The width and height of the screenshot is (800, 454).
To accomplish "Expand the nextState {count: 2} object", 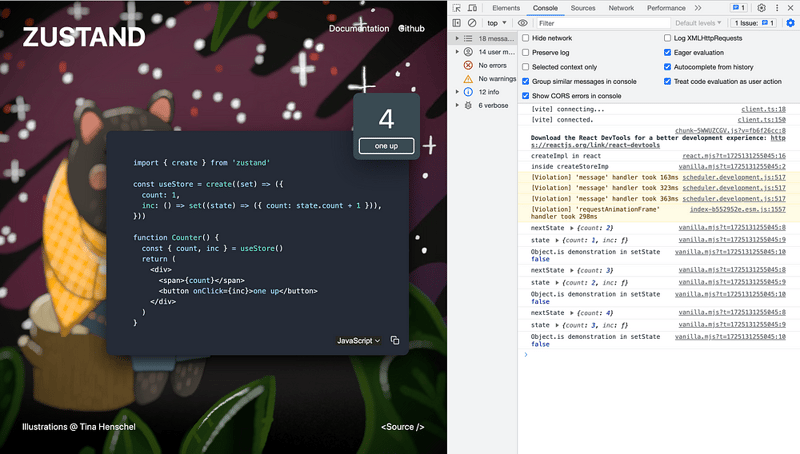I will (x=572, y=228).
